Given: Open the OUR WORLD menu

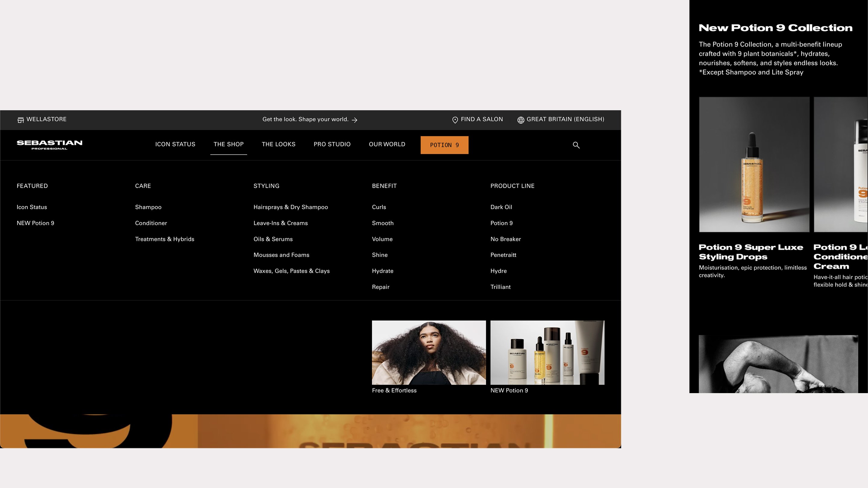Looking at the screenshot, I should 387,145.
